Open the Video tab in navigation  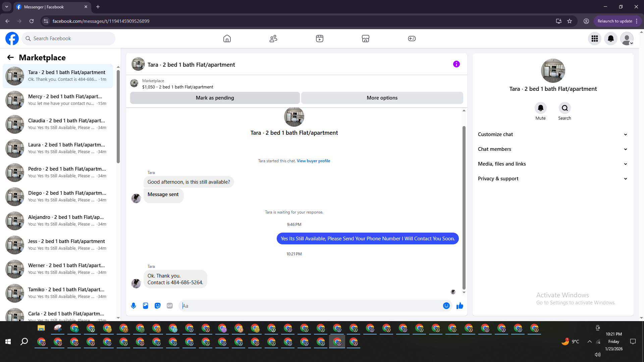(320, 39)
